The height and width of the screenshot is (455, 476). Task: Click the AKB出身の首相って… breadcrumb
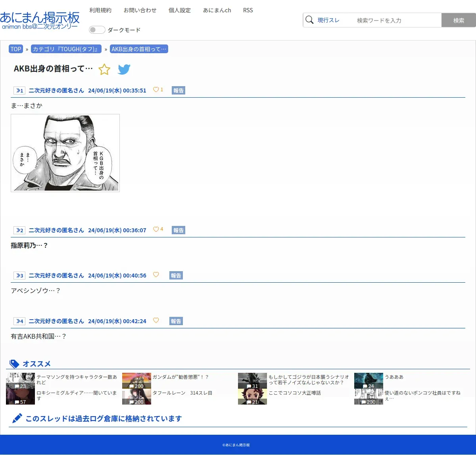coord(139,49)
